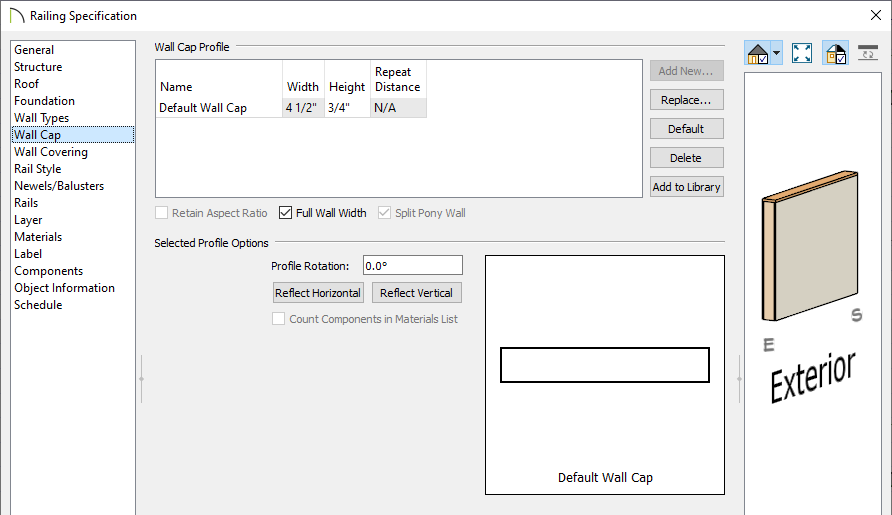Open the Object Information panel
Image resolution: width=892 pixels, height=515 pixels.
tap(64, 288)
